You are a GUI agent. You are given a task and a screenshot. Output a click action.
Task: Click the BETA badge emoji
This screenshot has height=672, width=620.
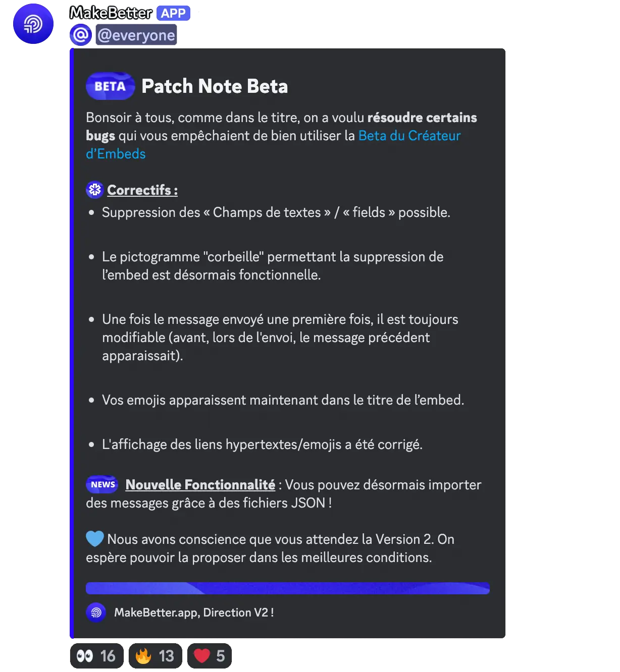tap(111, 86)
